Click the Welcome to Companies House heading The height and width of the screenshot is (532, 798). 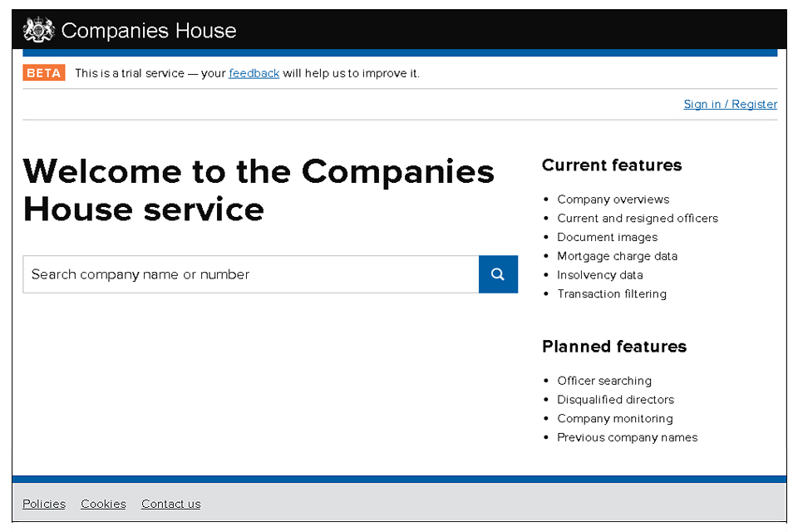tap(259, 190)
